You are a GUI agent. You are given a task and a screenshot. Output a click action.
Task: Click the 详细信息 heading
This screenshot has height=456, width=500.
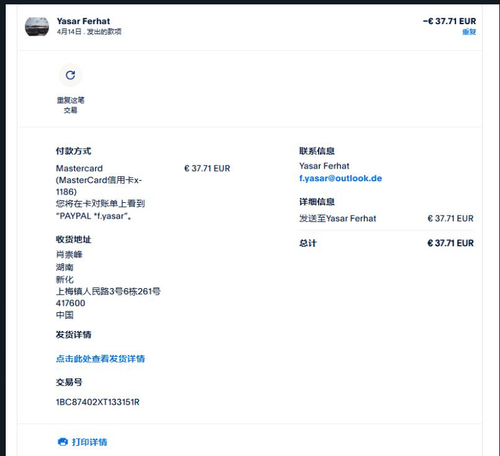317,202
